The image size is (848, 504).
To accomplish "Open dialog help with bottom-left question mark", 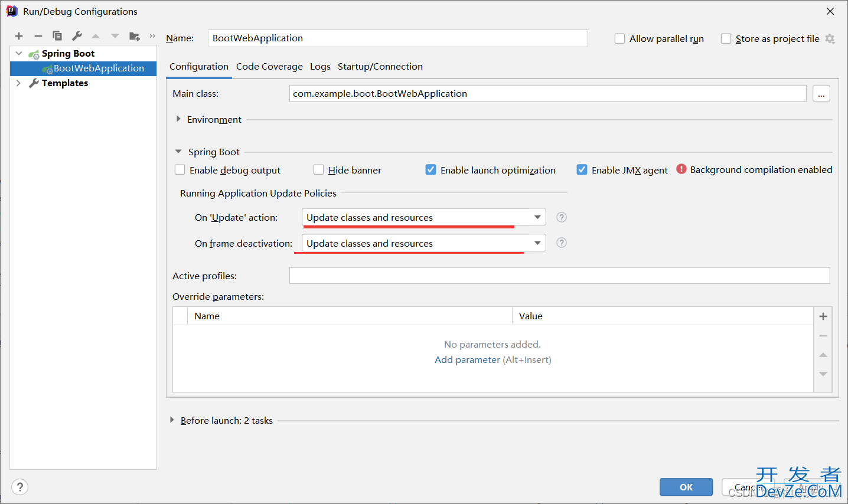I will click(x=19, y=487).
